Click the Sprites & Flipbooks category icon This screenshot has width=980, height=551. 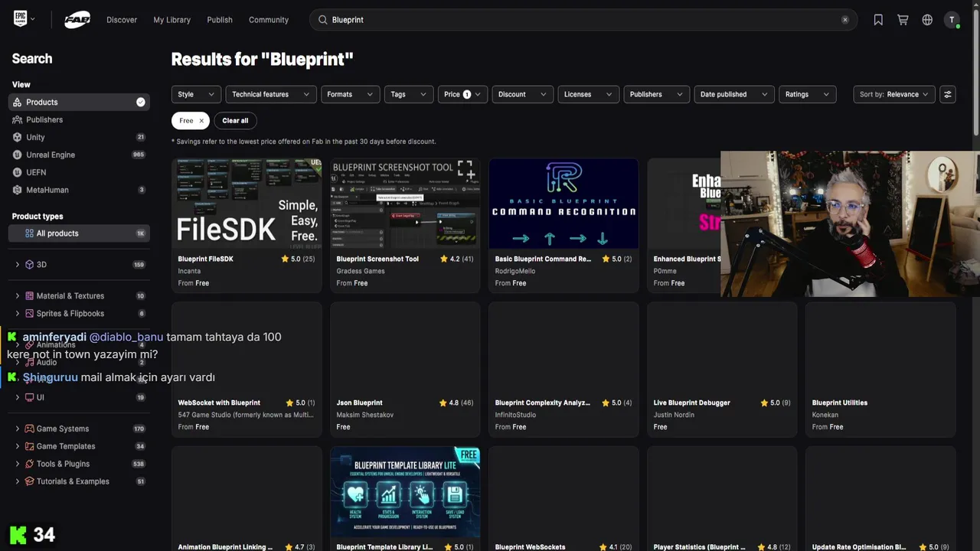29,314
